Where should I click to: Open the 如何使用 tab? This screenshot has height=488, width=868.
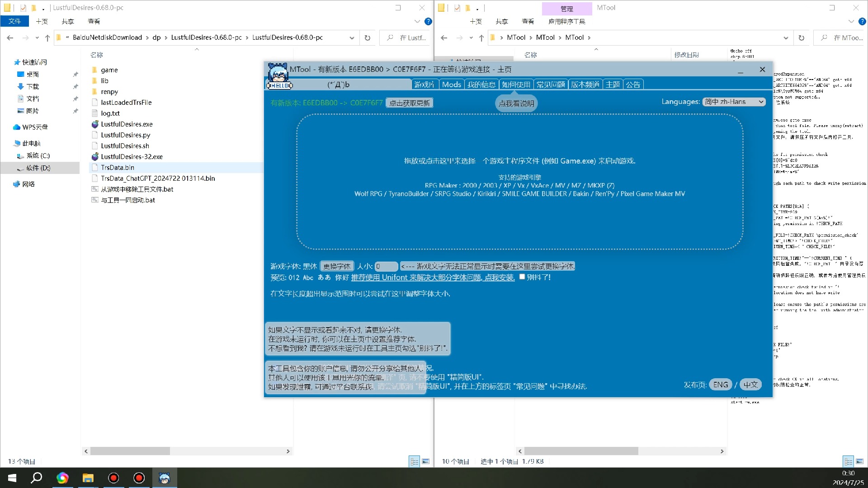coord(516,84)
